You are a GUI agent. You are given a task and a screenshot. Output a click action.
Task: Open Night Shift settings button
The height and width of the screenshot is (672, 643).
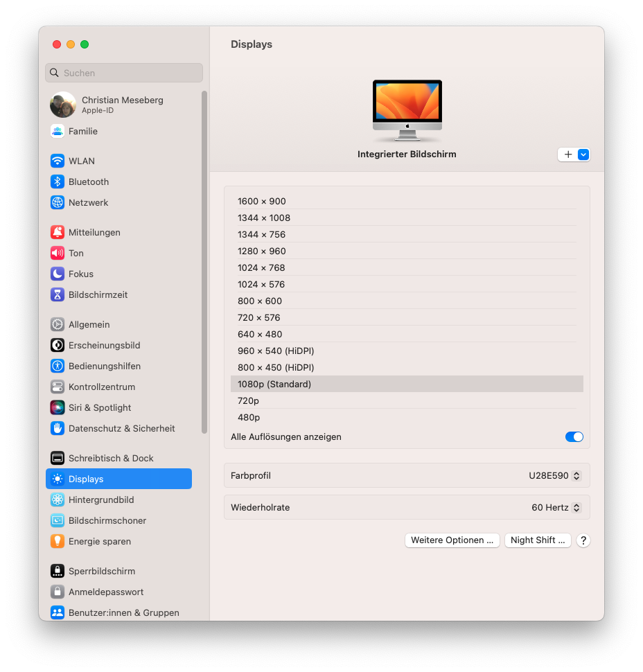[x=538, y=540]
